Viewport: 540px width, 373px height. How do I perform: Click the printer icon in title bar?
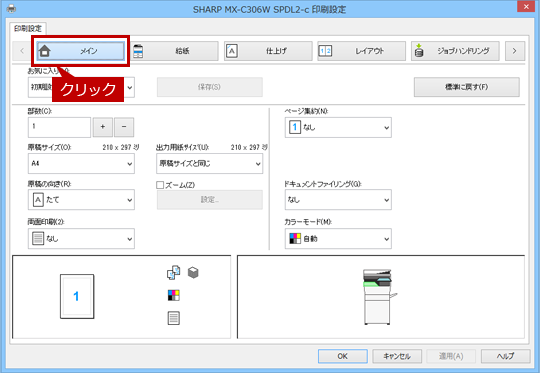11,8
